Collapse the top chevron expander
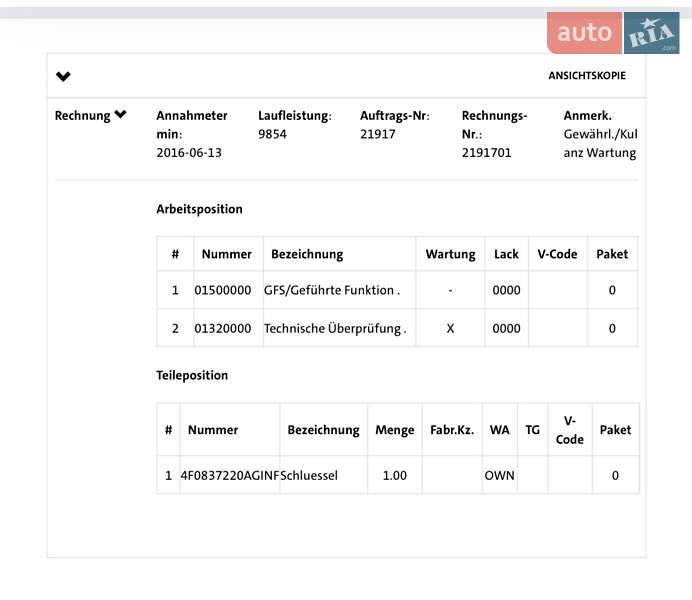 63,77
